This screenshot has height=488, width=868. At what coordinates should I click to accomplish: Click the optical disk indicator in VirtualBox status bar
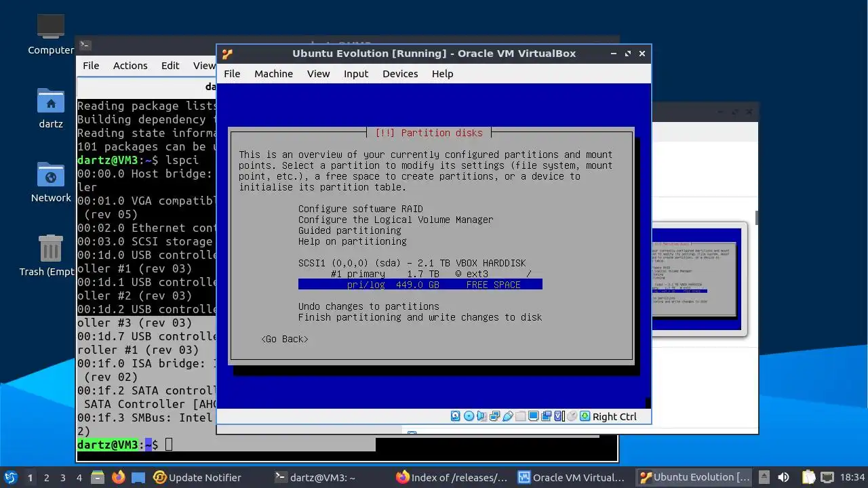point(469,416)
